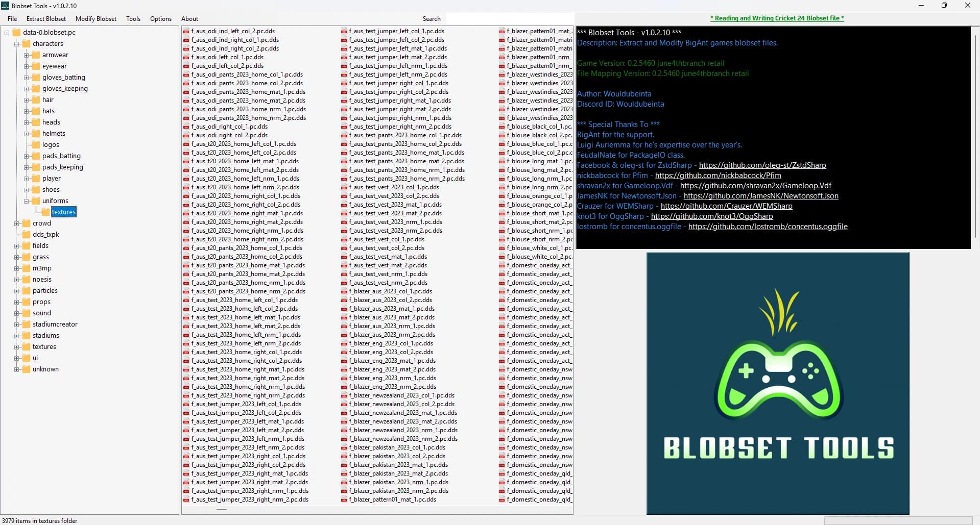Click the m3mp folder icon
The width and height of the screenshot is (980, 525).
point(26,268)
